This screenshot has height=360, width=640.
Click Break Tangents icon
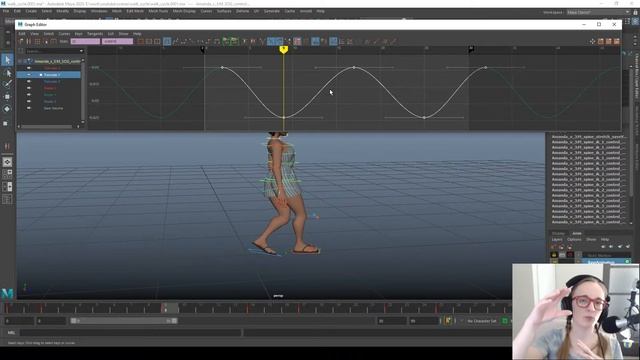[x=244, y=41]
